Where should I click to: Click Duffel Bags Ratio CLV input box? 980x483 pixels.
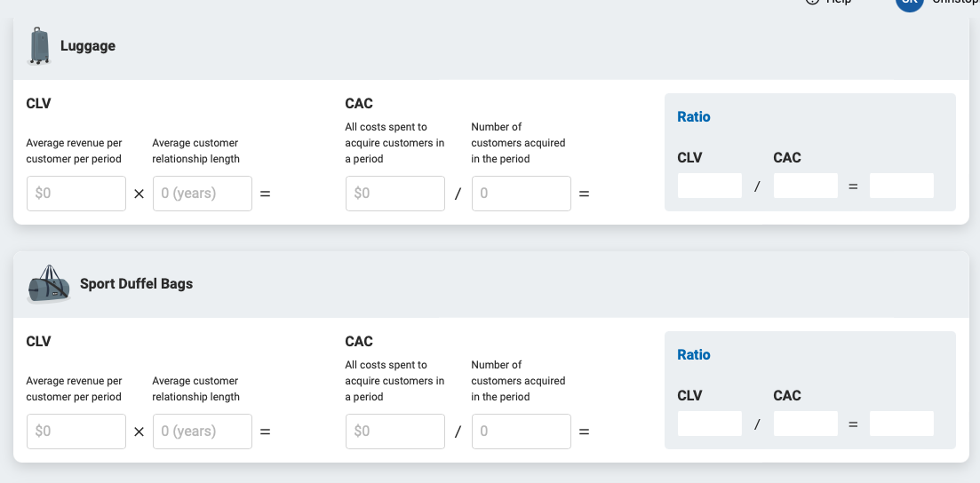[x=710, y=424]
